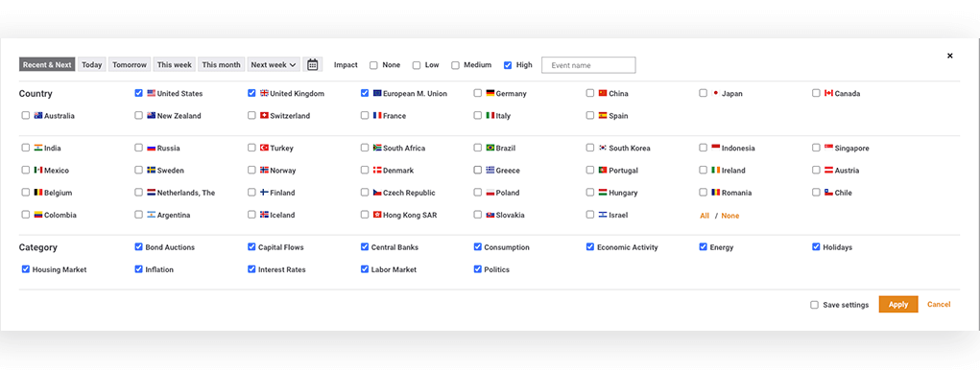
Task: Click the None countries link
Action: tap(730, 216)
